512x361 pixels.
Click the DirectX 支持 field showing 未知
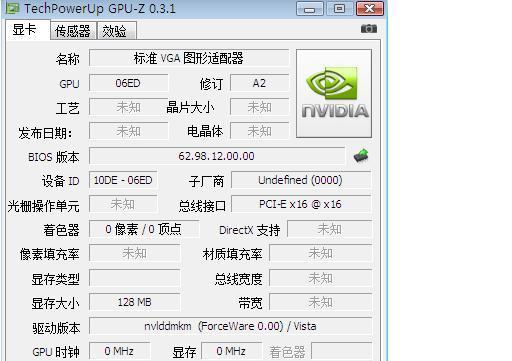pyautogui.click(x=329, y=229)
